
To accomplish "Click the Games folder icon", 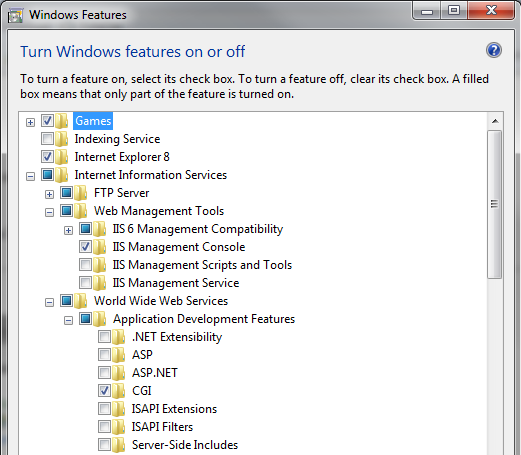I will 62,121.
